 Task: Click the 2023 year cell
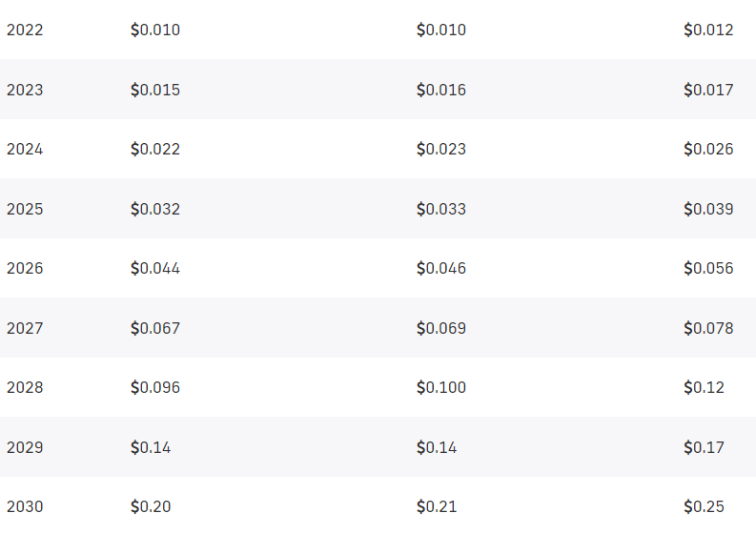pyautogui.click(x=25, y=90)
